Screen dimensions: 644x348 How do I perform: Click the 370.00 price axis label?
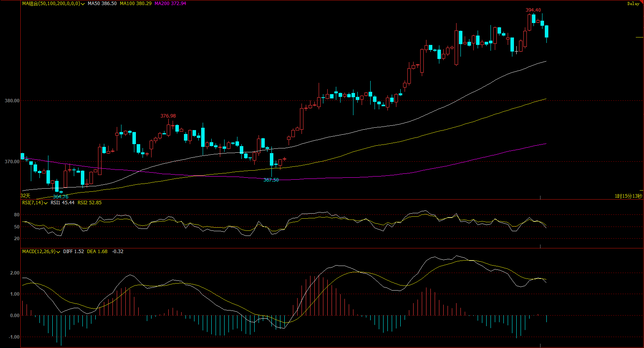click(12, 162)
